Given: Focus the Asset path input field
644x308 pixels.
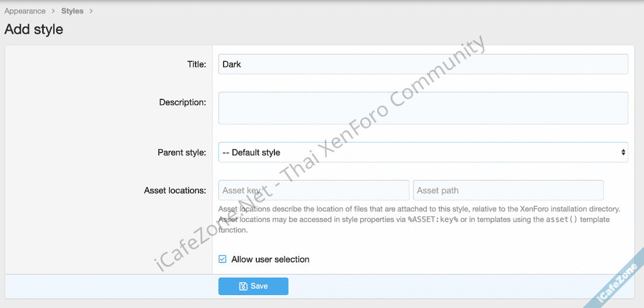Looking at the screenshot, I should point(508,191).
